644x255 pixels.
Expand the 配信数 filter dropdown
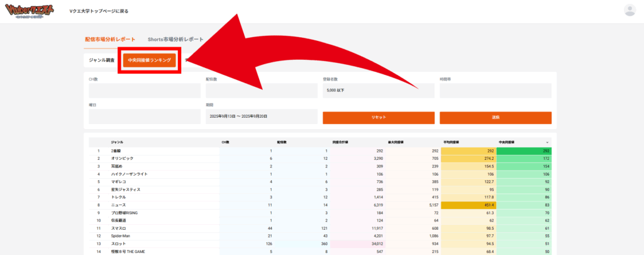(x=261, y=91)
